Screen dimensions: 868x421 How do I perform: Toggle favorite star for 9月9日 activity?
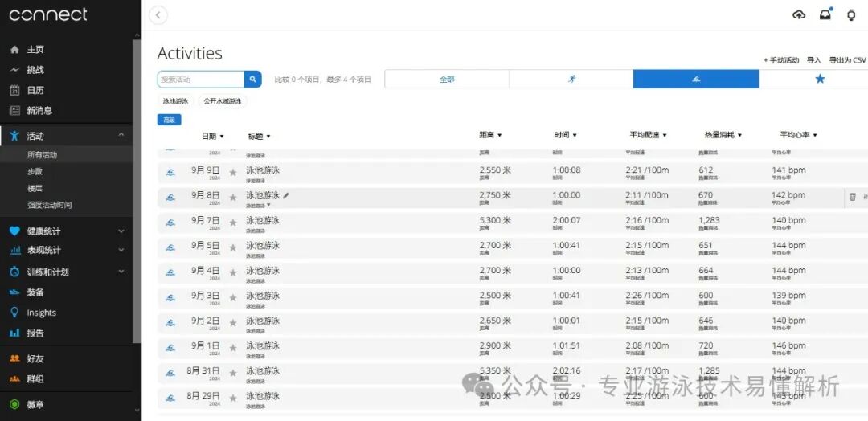233,172
